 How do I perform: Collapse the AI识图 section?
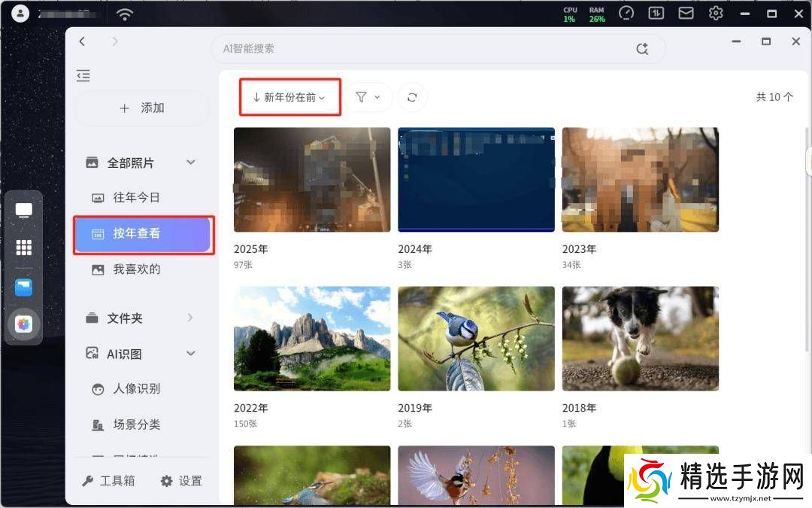[191, 353]
